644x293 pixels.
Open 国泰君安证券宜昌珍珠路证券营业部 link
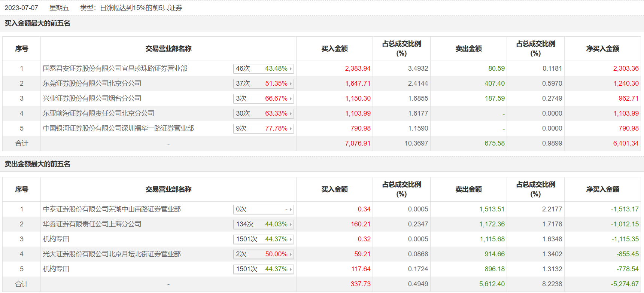(x=115, y=68)
